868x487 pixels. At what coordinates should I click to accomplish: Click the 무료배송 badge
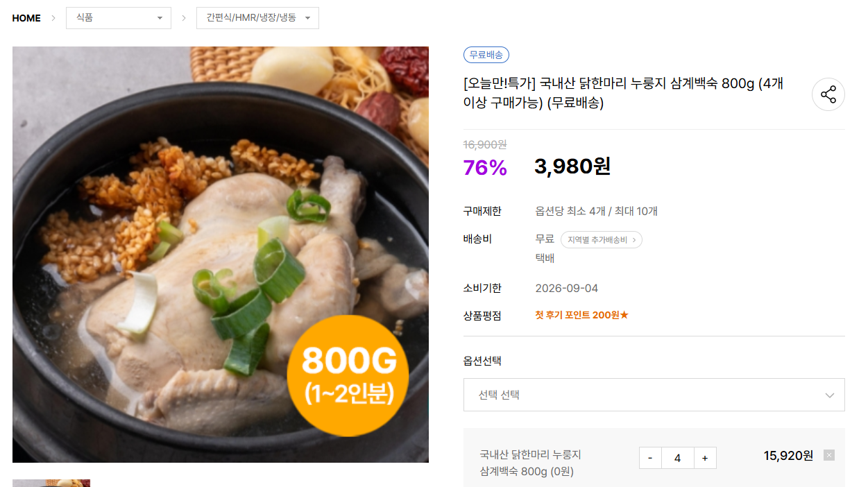(486, 55)
